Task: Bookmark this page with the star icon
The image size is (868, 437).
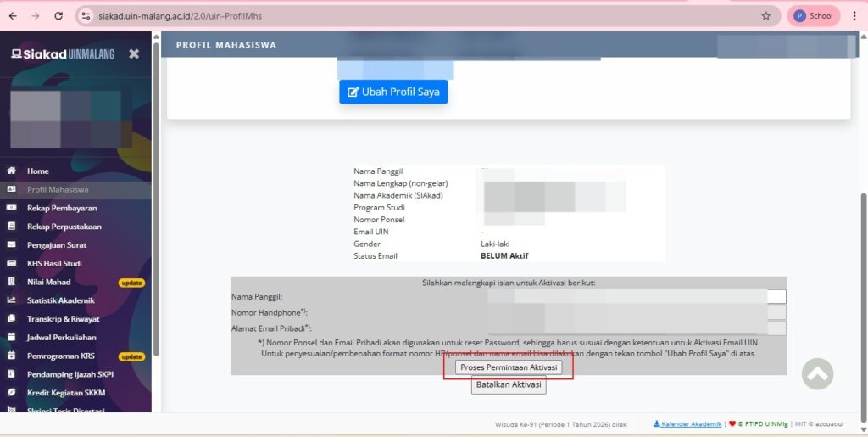Action: click(766, 15)
